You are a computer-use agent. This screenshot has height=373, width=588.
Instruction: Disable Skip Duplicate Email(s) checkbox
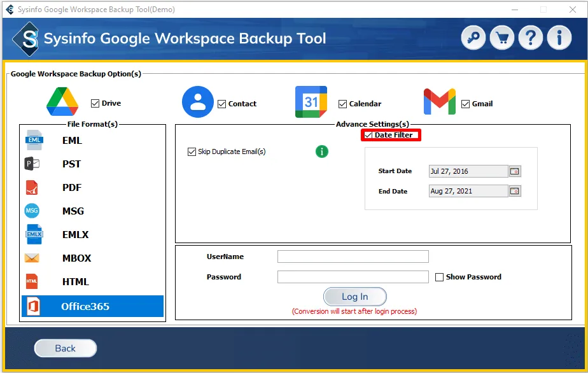click(x=192, y=152)
